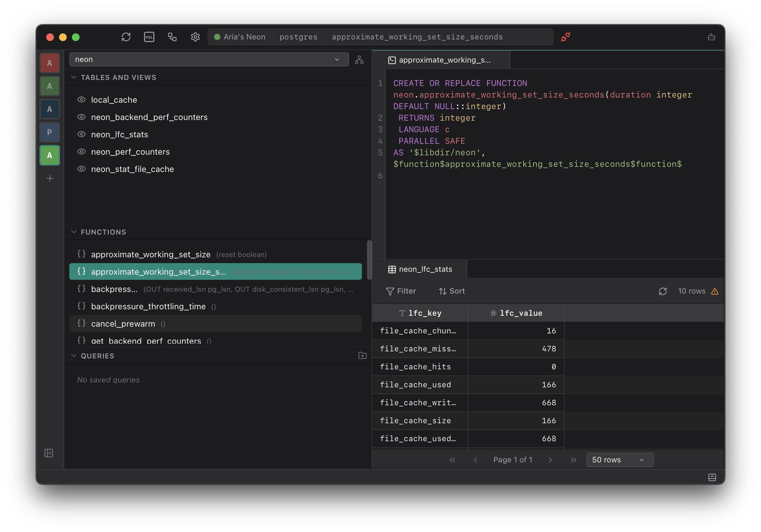Collapse the TABLES AND VIEWS section
761x532 pixels.
coord(73,77)
